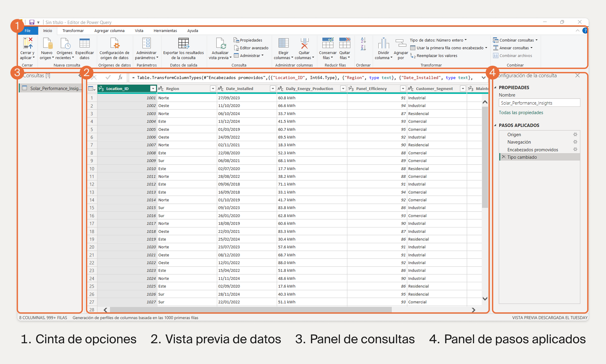
Task: Click the Dividir columna icon
Action: pos(383,44)
